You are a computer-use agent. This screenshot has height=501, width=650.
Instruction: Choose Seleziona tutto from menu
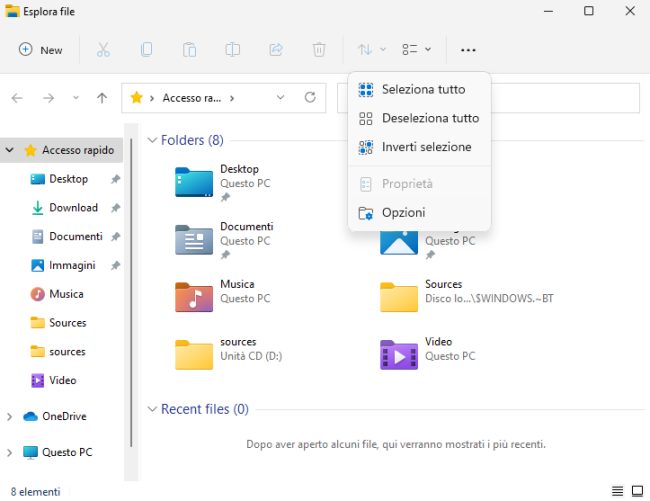tap(420, 90)
